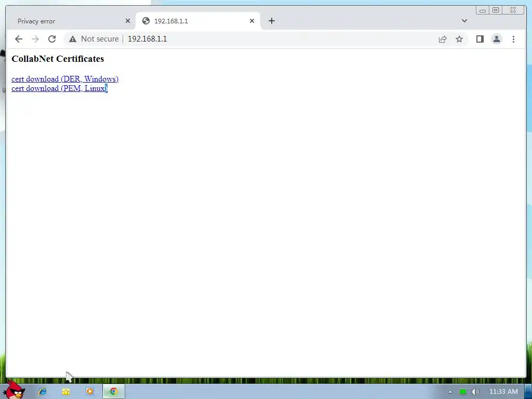The width and height of the screenshot is (532, 399).
Task: Reload the 192.168.1.1 page
Action: [52, 39]
